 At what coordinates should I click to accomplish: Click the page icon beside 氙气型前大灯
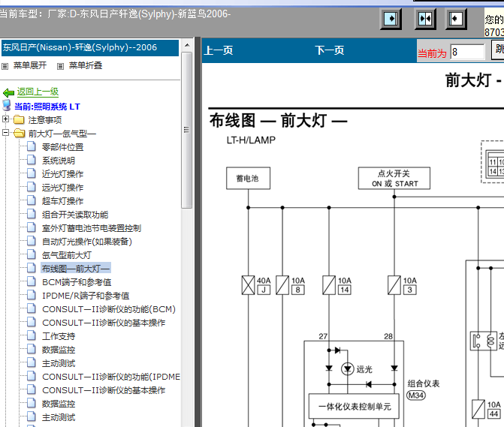pos(32,254)
